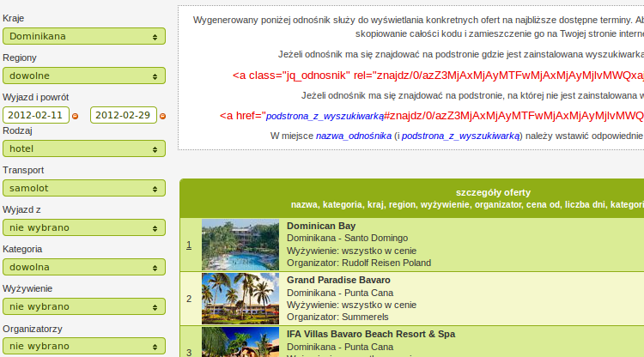This screenshot has height=357, width=644.
Task: Open Grand Paradise Bavaro hotel photo
Action: click(x=240, y=299)
